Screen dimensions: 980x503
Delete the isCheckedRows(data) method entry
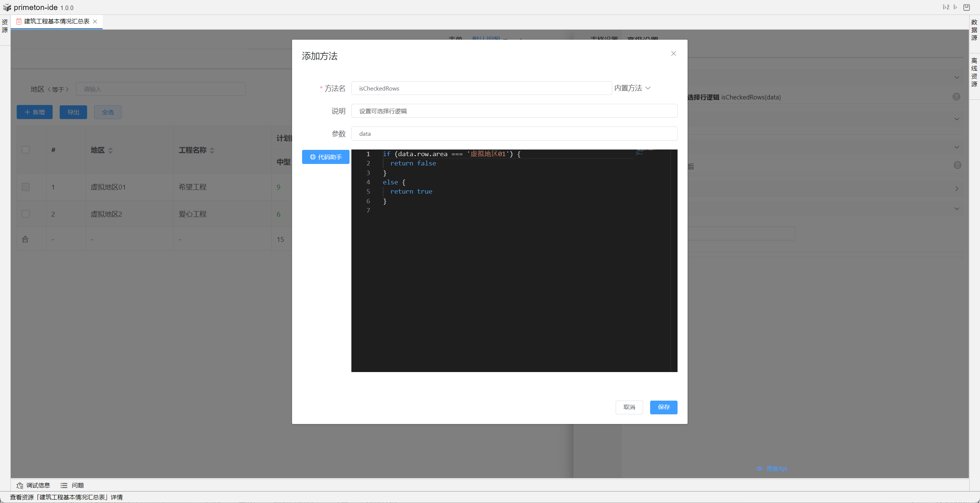(x=956, y=97)
